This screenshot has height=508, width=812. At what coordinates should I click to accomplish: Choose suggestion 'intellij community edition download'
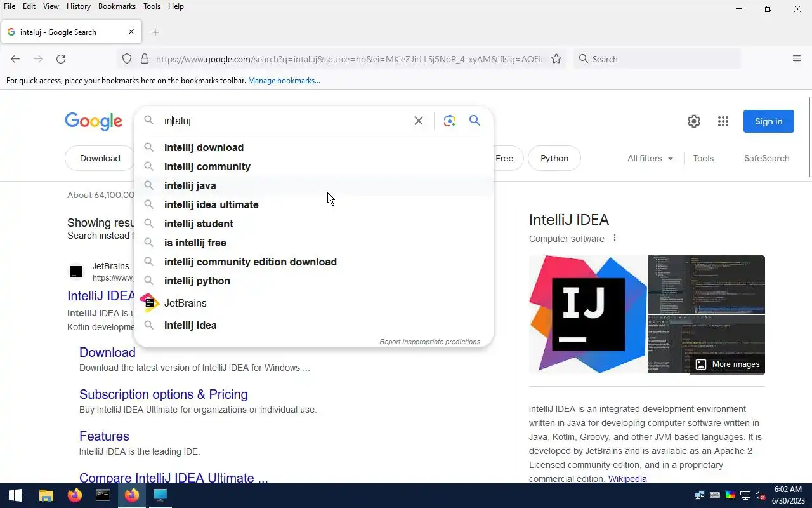tap(313, 262)
